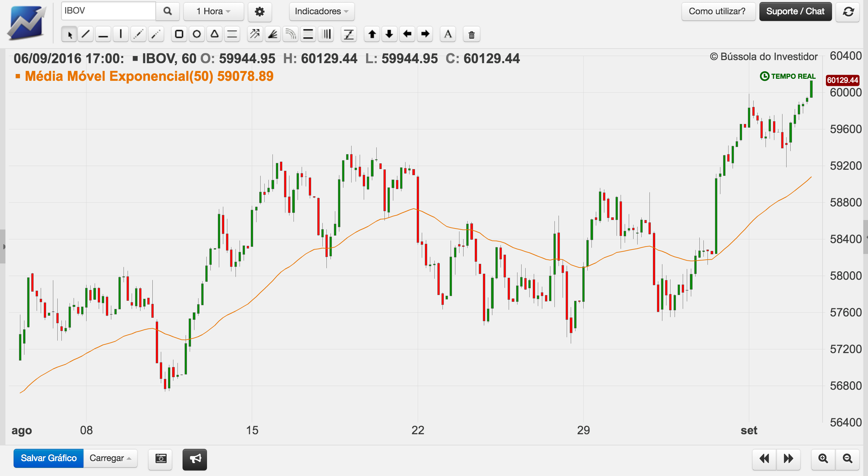Open chart settings gear button
Viewport: 868px width, 476px height.
coord(260,12)
